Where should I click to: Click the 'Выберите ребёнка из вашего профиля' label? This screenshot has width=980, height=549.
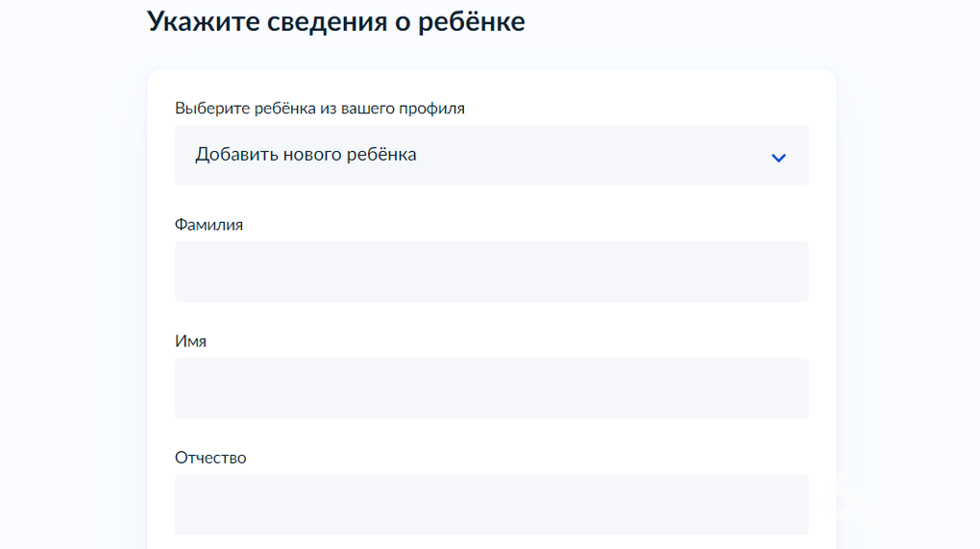pyautogui.click(x=319, y=109)
